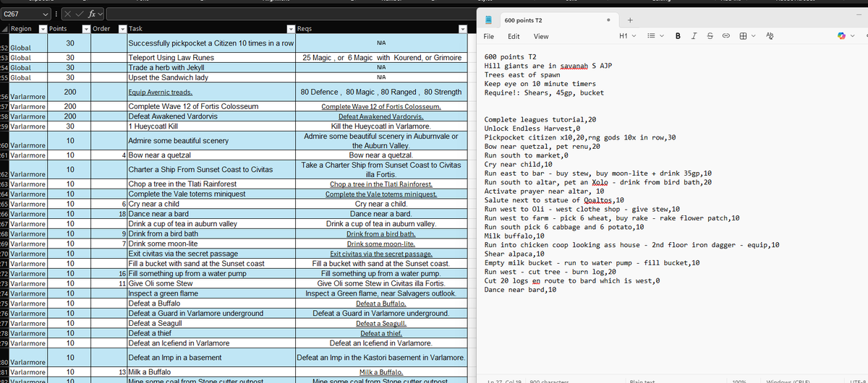The height and width of the screenshot is (383, 868).
Task: Click Reqs link Exit civitas via the secret passage
Action: click(381, 254)
